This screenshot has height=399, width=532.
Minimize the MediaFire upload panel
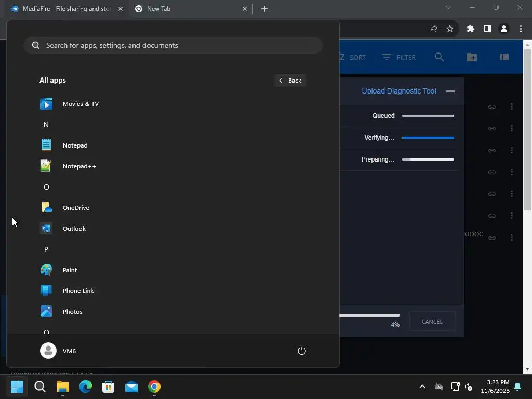click(450, 91)
